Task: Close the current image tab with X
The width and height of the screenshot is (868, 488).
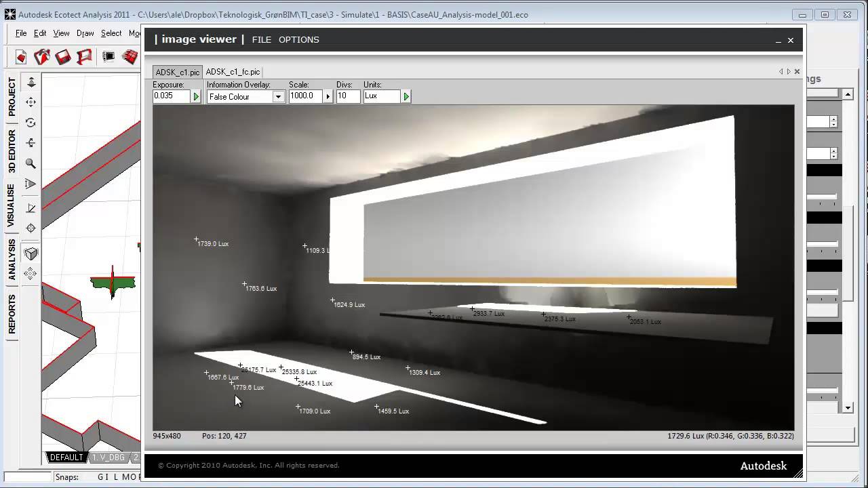Action: tap(797, 71)
